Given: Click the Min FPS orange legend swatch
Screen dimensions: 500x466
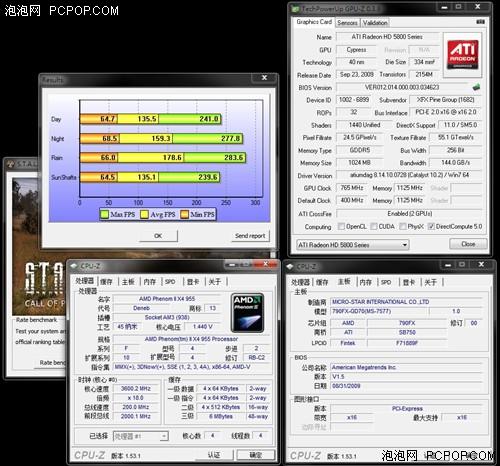Looking at the screenshot, I should point(184,214).
